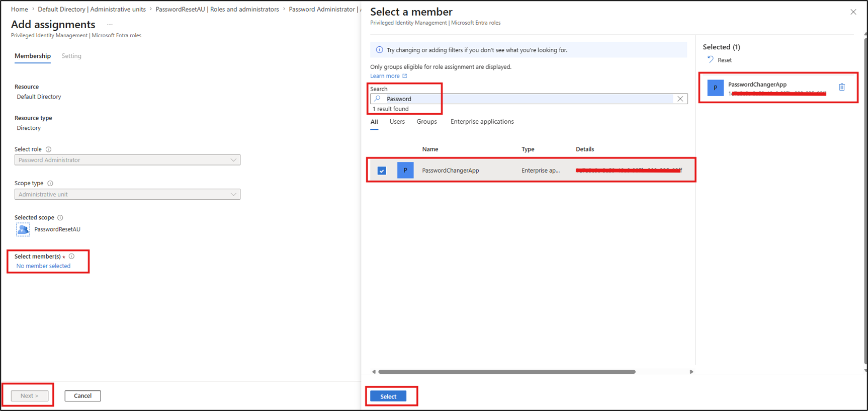
Task: Click the reset arrow icon under Selected
Action: coord(711,59)
